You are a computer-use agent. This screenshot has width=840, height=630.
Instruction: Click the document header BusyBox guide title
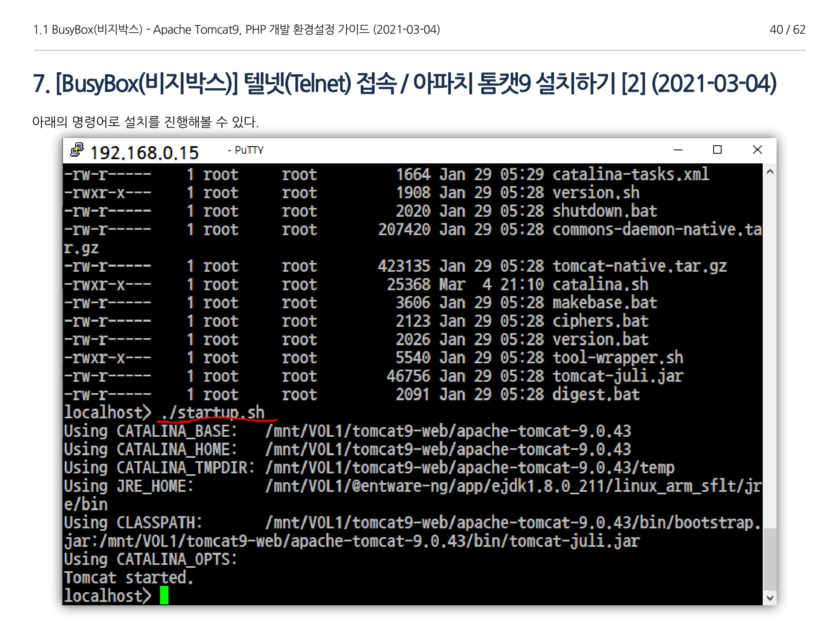click(236, 30)
